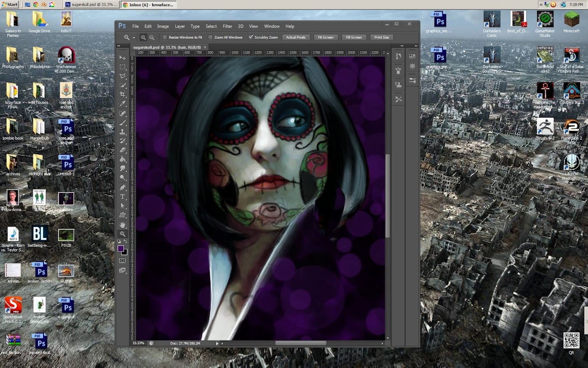Set the black background color swatch
588x368 pixels.
coord(125,252)
